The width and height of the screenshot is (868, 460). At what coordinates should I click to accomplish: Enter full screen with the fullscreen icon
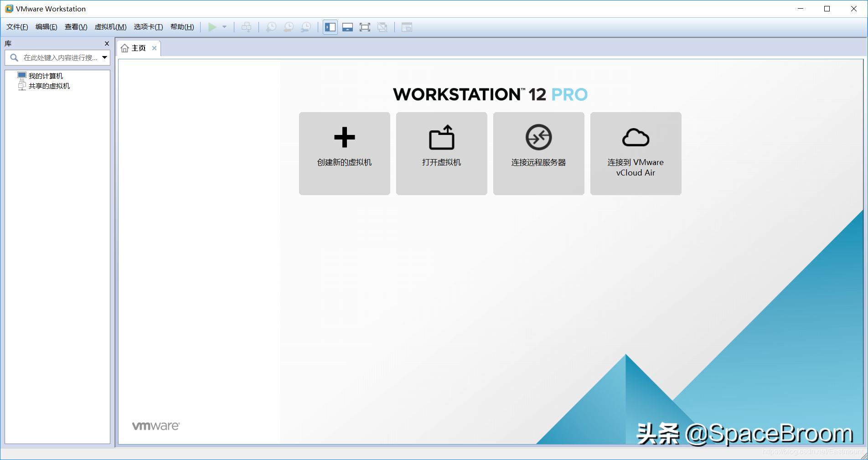point(365,27)
